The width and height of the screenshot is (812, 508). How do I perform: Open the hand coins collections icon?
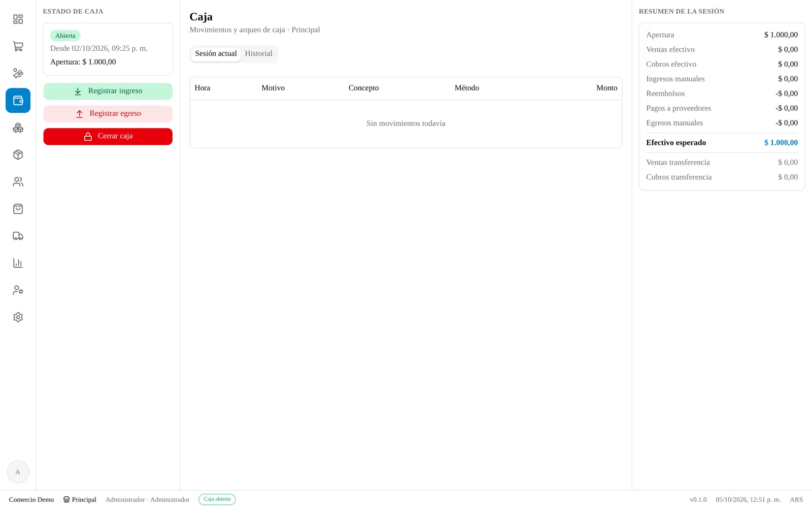18,73
